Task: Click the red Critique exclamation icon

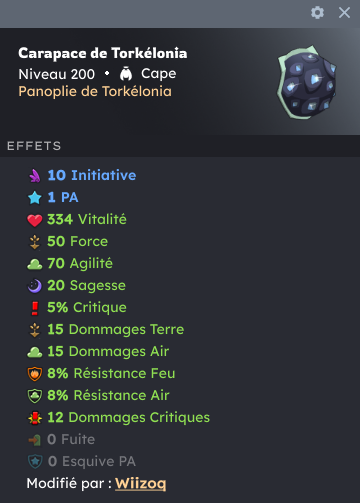Action: pyautogui.click(x=35, y=308)
